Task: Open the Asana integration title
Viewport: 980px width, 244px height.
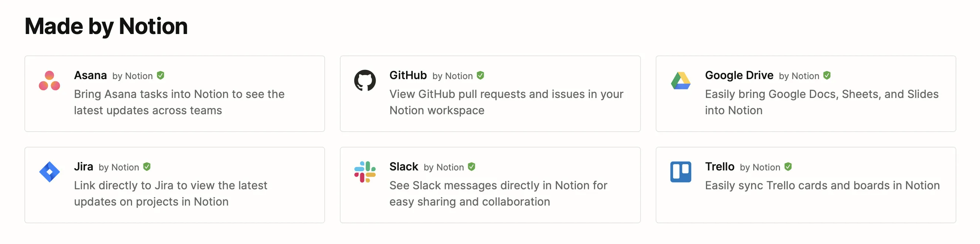Action: pyautogui.click(x=90, y=75)
